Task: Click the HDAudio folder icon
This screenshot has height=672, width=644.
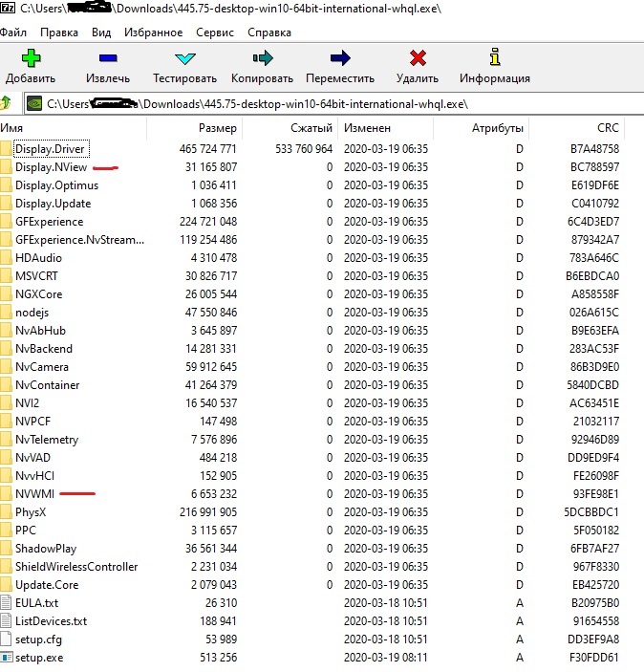Action: coord(6,257)
